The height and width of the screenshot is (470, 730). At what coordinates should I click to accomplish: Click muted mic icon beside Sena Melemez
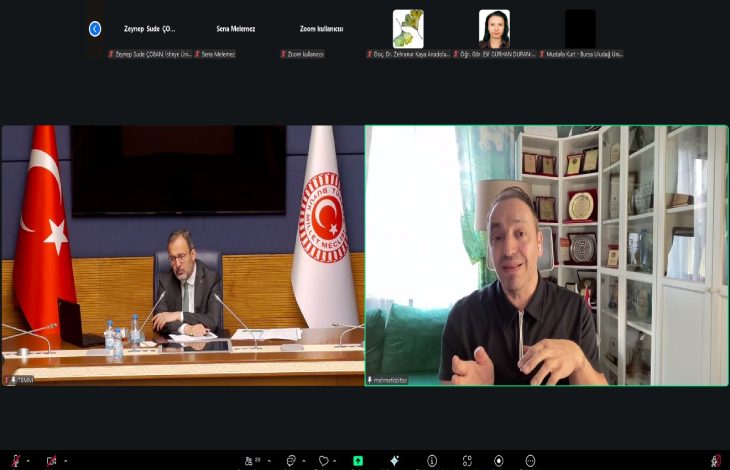pos(197,54)
